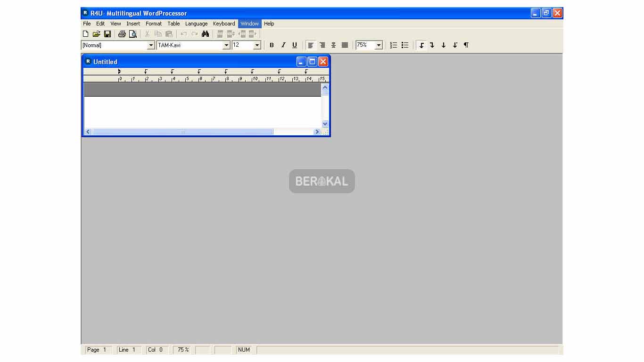644x362 pixels.
Task: Click the "75 %" status bar entry
Action: 183,350
